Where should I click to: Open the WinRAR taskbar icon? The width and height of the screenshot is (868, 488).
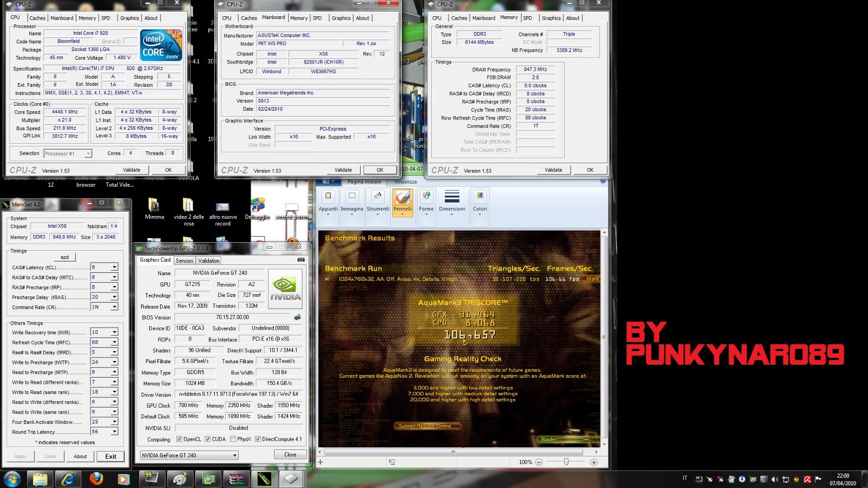click(x=236, y=479)
